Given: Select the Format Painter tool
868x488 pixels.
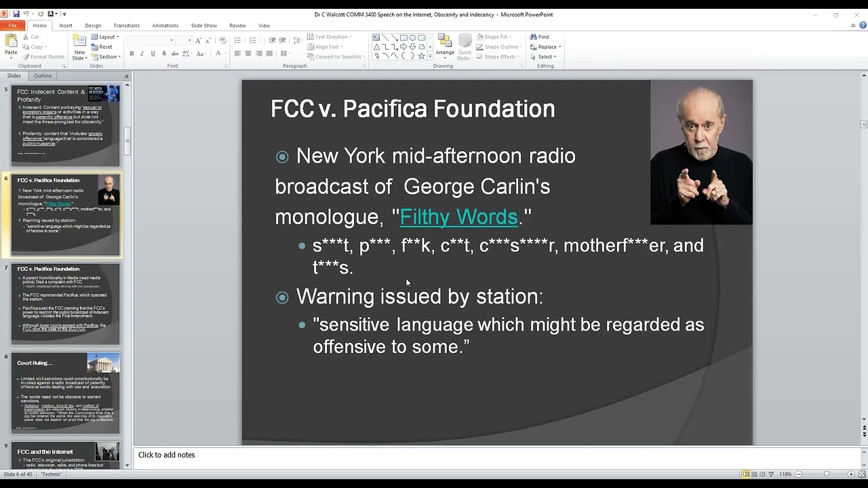Looking at the screenshot, I should pos(43,57).
